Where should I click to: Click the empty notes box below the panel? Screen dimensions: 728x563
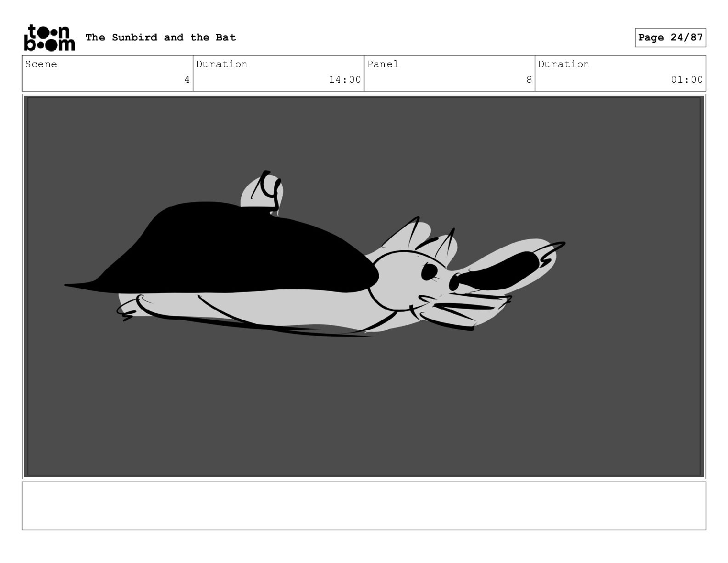(x=364, y=506)
